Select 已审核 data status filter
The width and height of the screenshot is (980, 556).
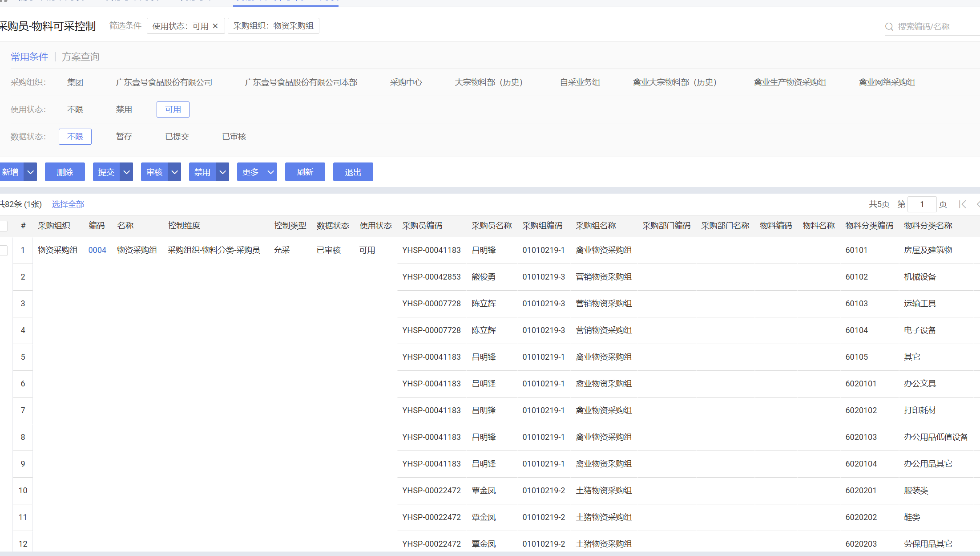point(234,137)
